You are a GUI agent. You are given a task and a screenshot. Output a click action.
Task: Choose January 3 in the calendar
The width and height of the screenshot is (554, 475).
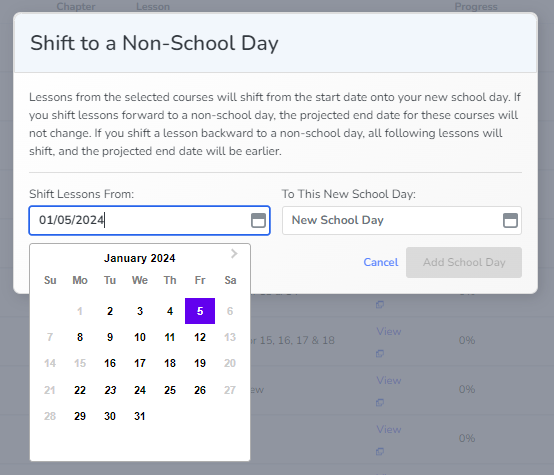click(140, 311)
